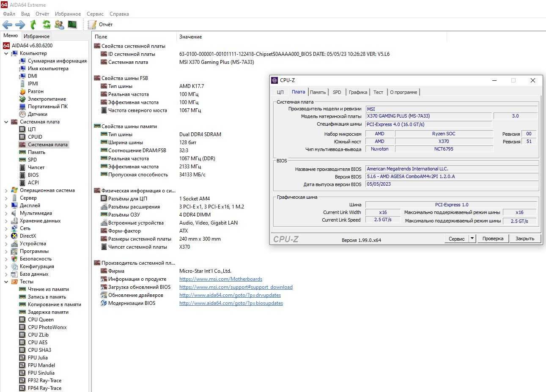Select Память in the AIDA64 tree
The width and height of the screenshot is (546, 392).
pos(36,152)
